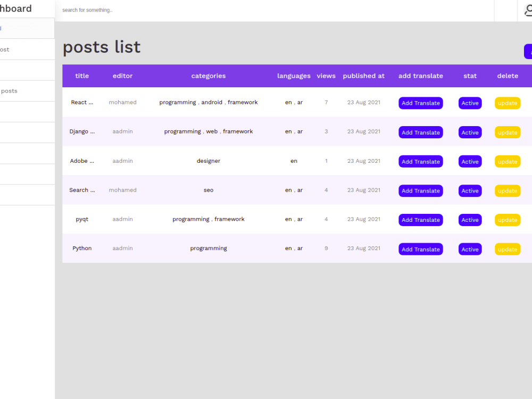
Task: Select the 'Python' post title
Action: click(x=82, y=248)
